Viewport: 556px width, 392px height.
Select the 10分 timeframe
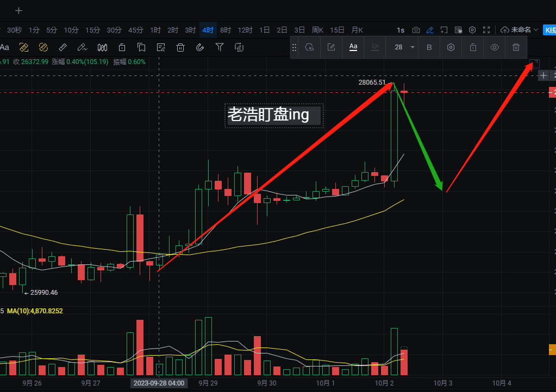[71, 30]
